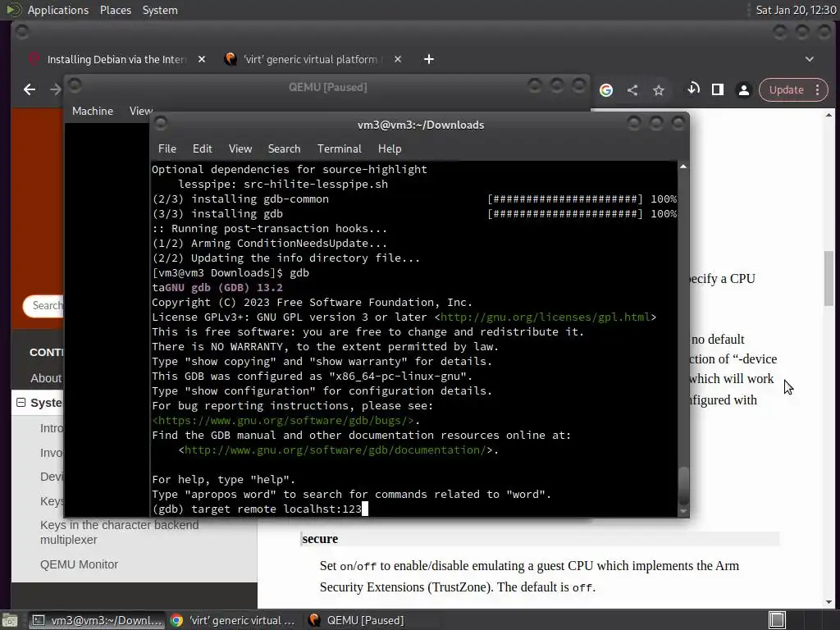Click the show desktop icon in taskbar

(x=10, y=620)
